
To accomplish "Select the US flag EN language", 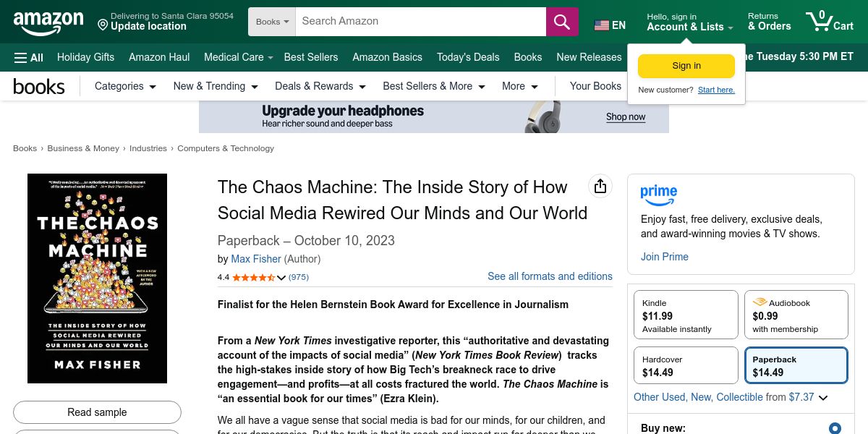I will pos(610,25).
